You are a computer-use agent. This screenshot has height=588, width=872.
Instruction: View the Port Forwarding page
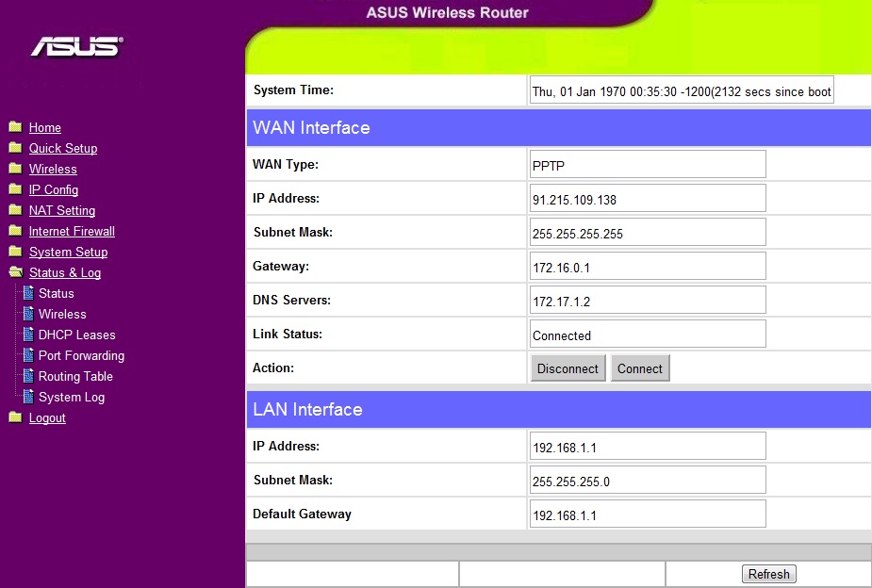point(81,355)
